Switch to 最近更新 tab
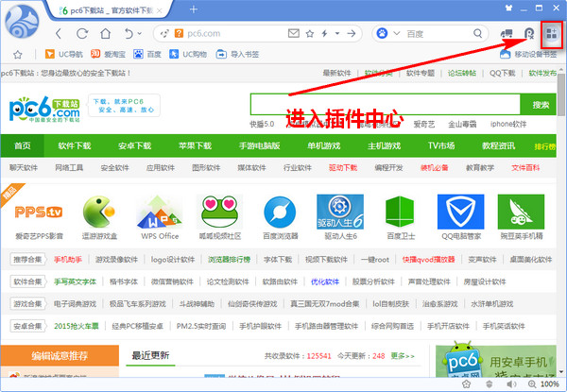Image resolution: width=567 pixels, height=392 pixels. [x=150, y=355]
